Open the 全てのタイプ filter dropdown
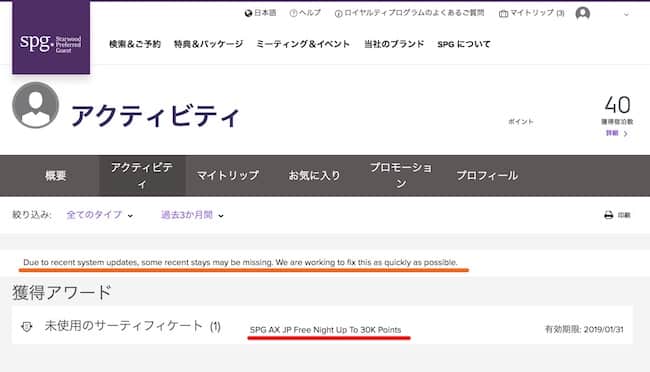The width and height of the screenshot is (650, 372). click(99, 215)
